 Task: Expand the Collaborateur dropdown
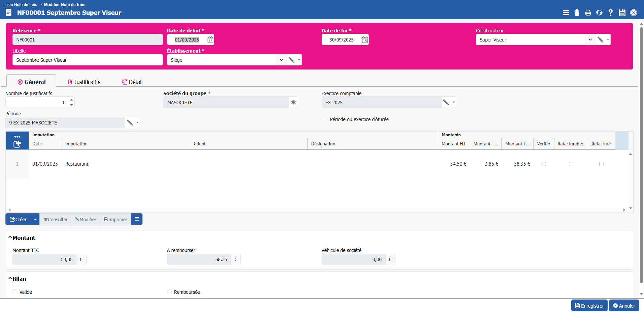(x=590, y=40)
